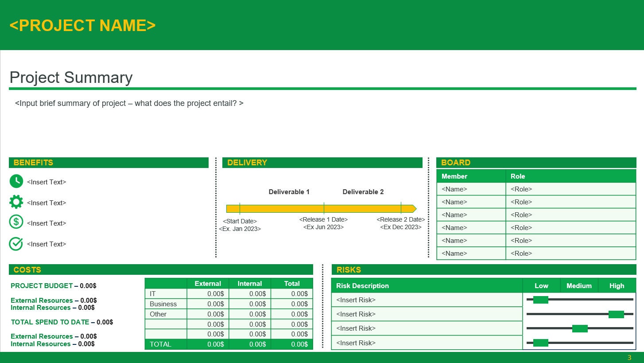
Task: Select the dollar sign icon in Benefits
Action: 16,222
